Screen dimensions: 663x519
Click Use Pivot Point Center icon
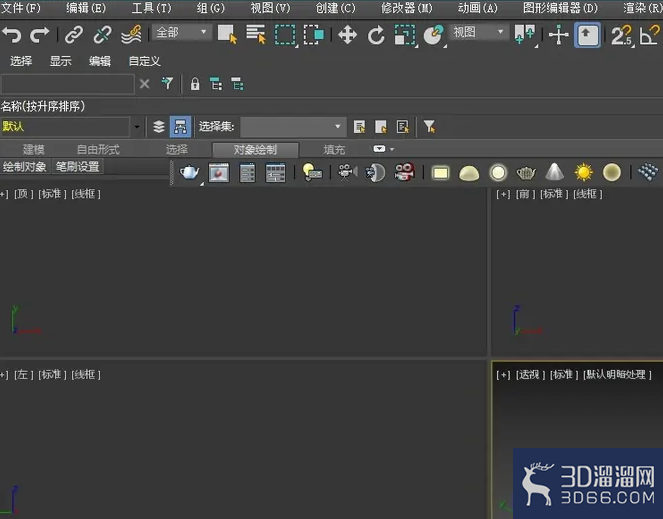(525, 34)
